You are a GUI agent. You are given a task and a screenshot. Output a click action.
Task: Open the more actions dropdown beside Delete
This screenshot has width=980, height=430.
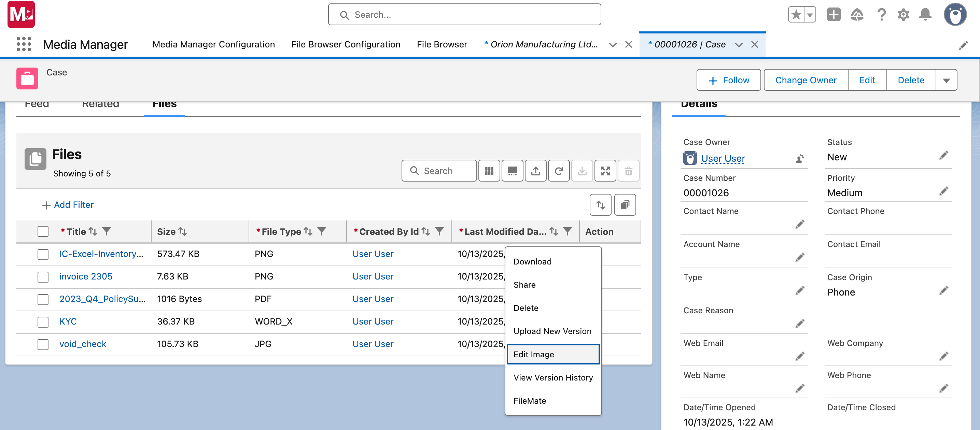coord(946,80)
